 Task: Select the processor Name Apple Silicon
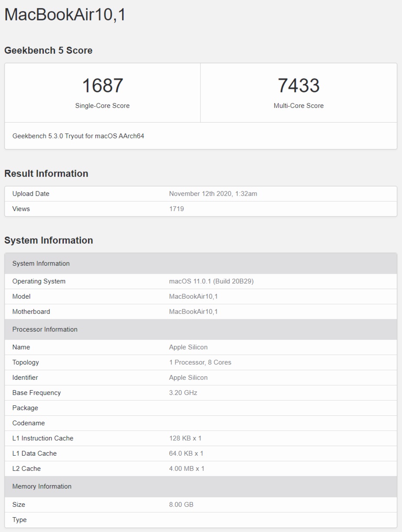[188, 347]
